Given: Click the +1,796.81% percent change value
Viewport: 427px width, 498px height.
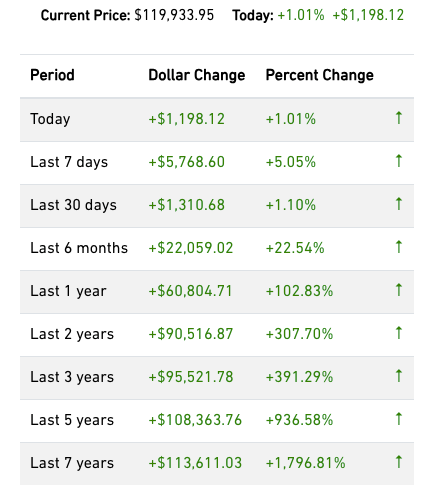Looking at the screenshot, I should 305,463.
